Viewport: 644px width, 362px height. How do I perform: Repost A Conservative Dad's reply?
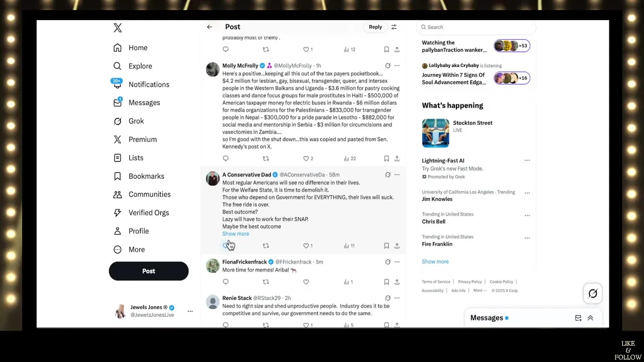point(266,246)
